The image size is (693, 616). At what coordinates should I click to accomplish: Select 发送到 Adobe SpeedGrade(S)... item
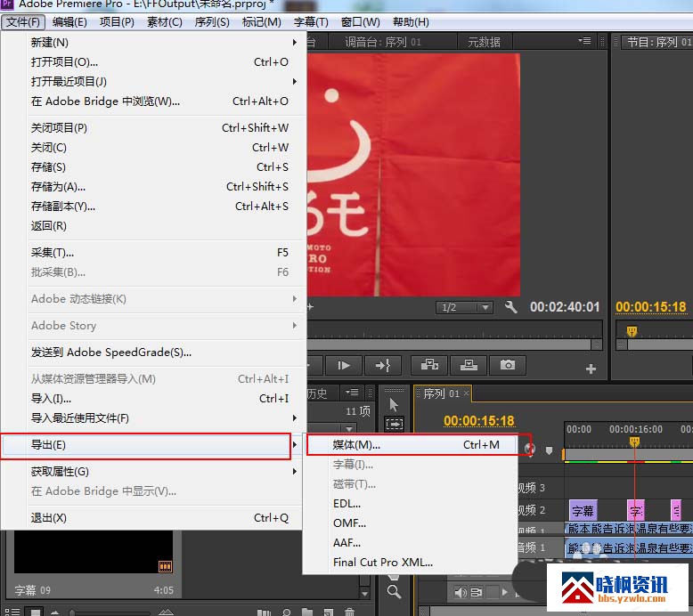[x=151, y=353]
